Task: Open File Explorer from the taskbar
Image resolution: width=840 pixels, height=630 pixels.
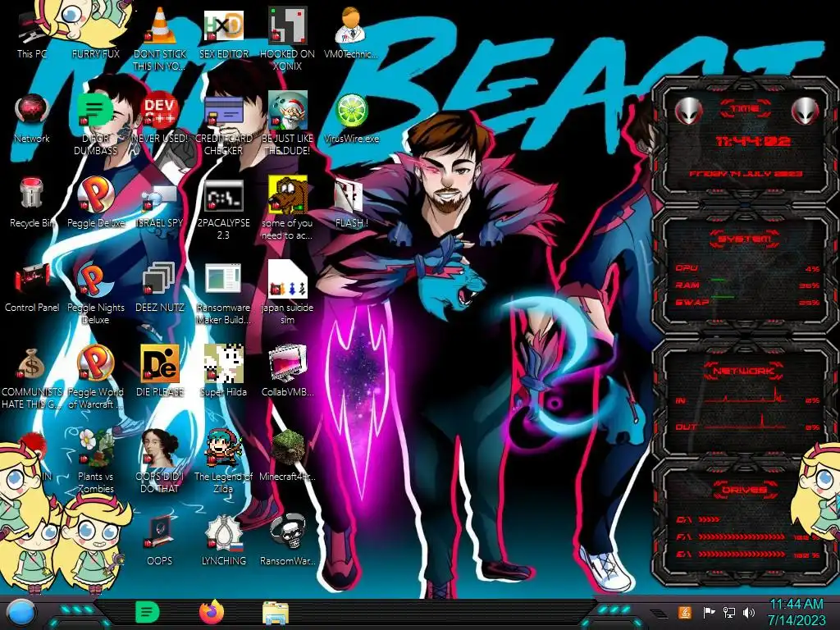Action: coord(276,612)
